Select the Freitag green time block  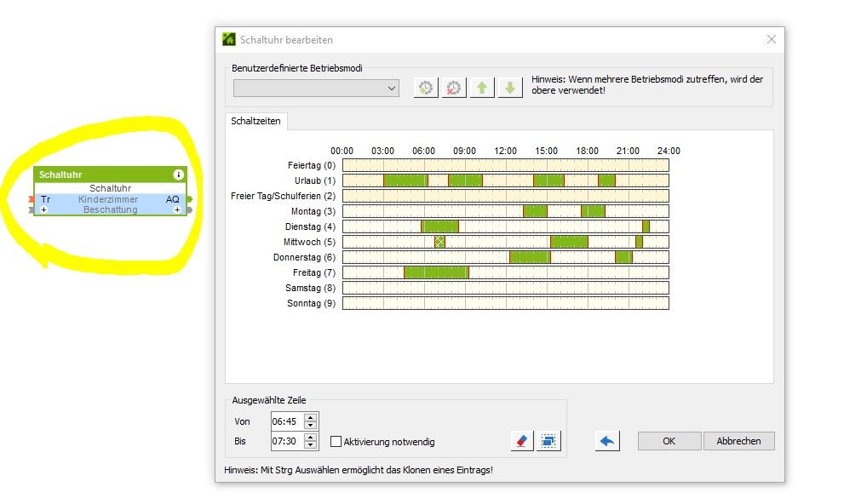437,272
